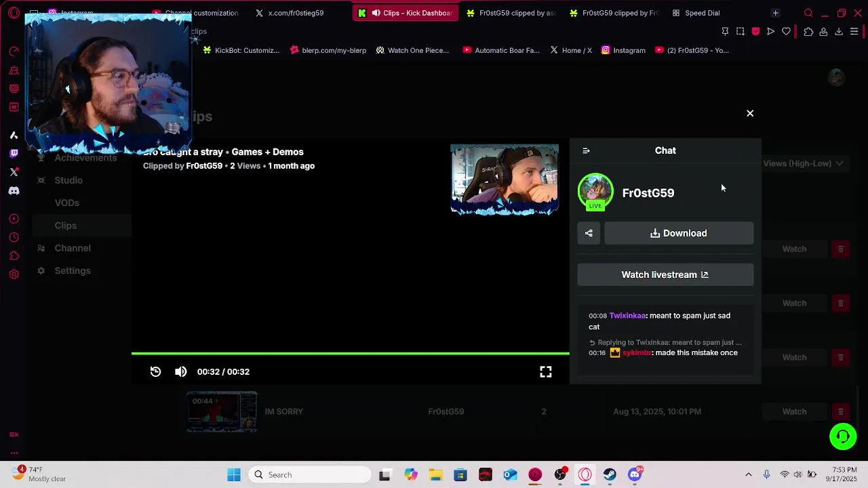
Task: Open weather widget showing 74°F
Action: point(41,474)
